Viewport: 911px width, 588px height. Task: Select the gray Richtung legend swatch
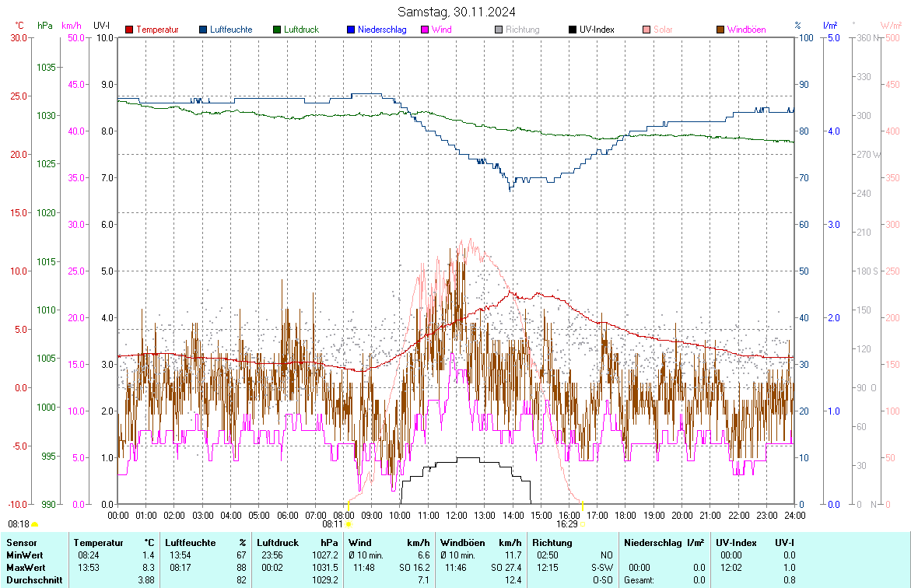coord(499,30)
